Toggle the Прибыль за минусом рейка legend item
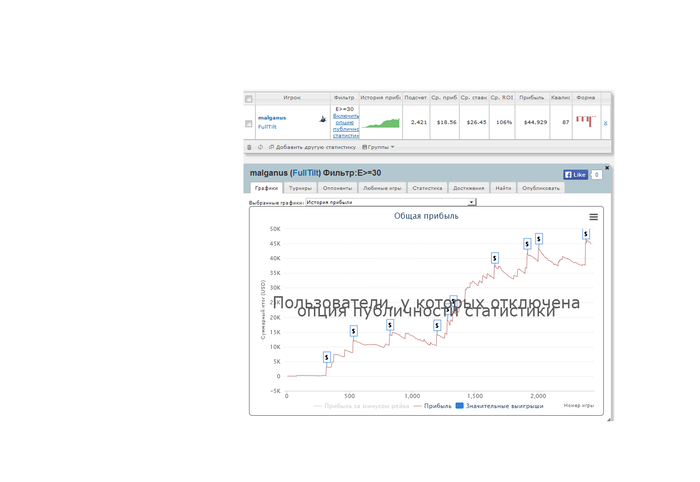Screen dimensions: 700x482 362,406
